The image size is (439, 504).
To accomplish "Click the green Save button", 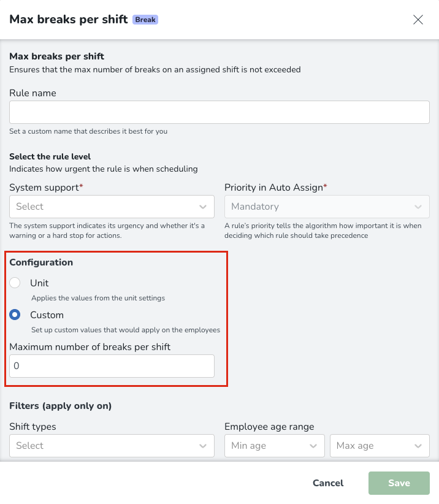I will click(x=399, y=483).
